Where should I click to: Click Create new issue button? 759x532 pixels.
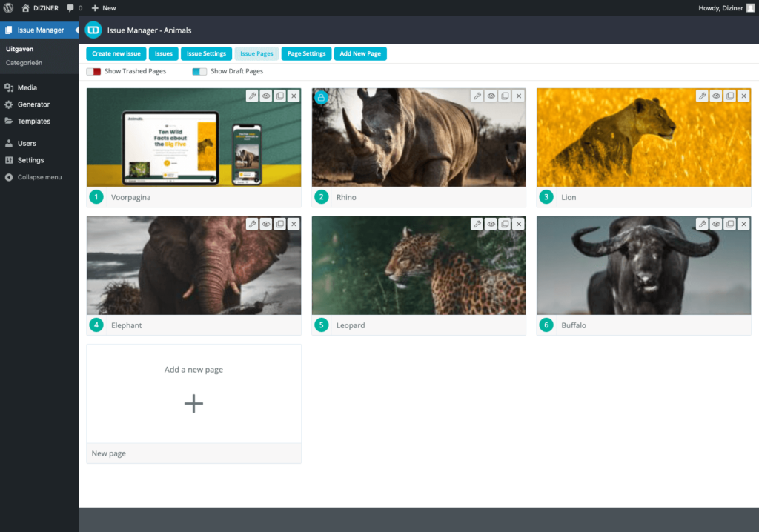(116, 54)
